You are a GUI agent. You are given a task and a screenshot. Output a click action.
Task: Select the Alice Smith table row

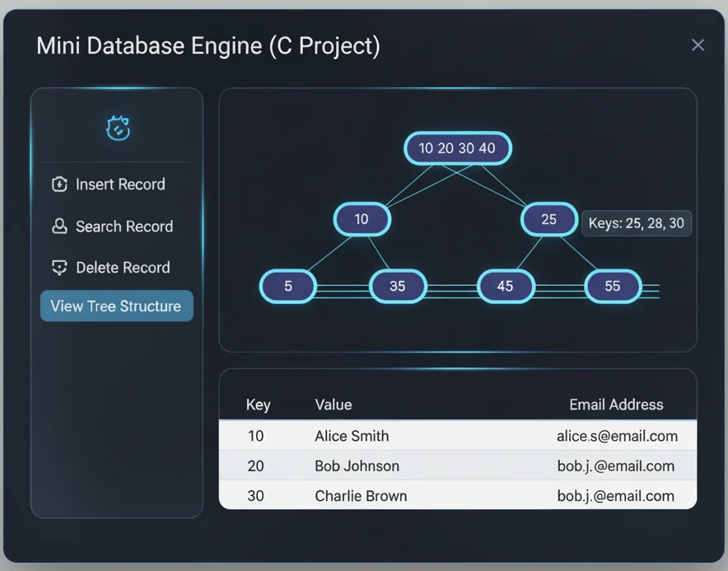457,436
